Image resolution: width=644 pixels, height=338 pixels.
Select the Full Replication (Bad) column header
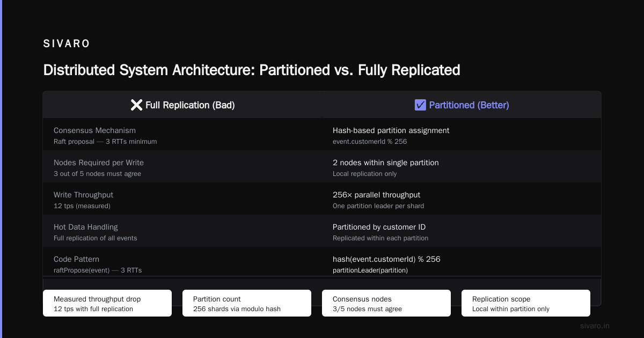click(x=182, y=105)
